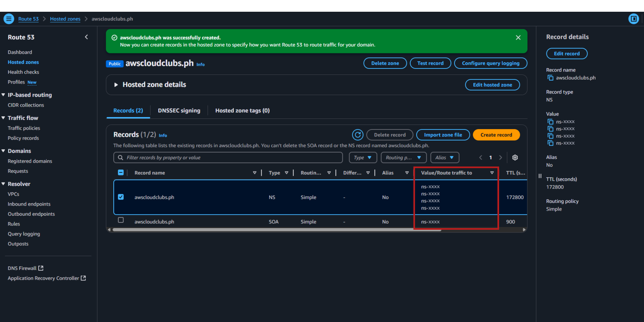Click the Info link beside awscloudclubs.ph title
The height and width of the screenshot is (322, 644).
(x=201, y=64)
